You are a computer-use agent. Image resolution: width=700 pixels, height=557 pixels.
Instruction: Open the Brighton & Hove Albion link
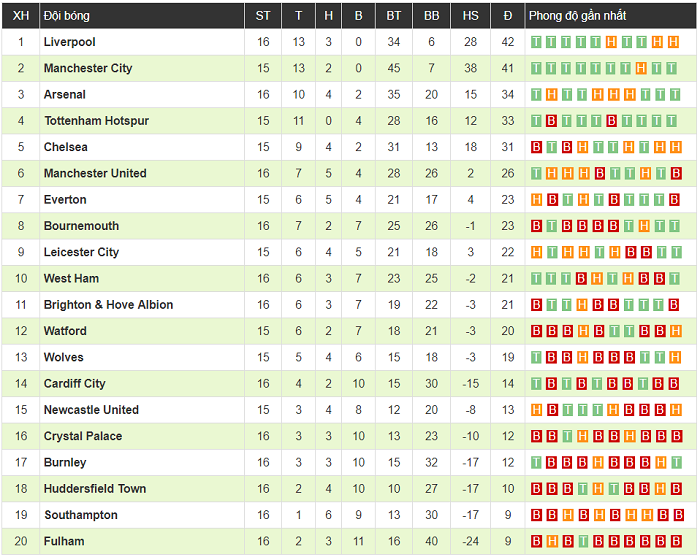[x=108, y=305]
